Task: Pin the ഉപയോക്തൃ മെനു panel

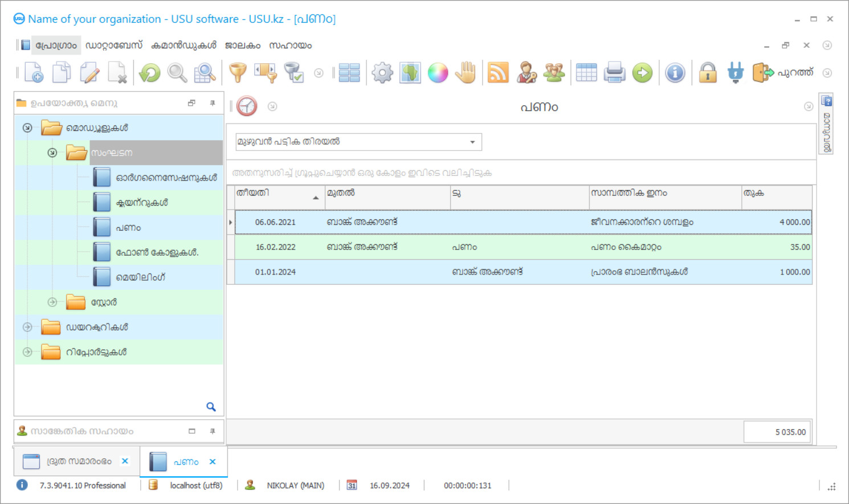Action: pos(213,103)
